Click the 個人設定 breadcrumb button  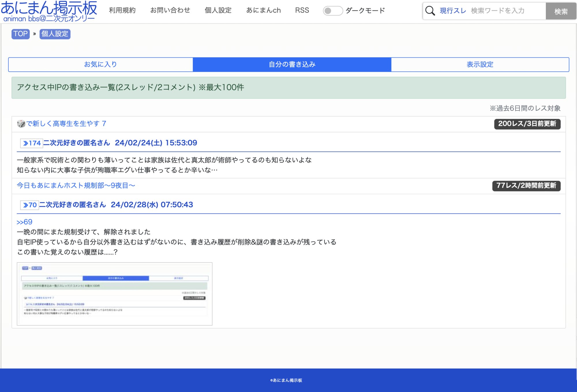(x=55, y=34)
